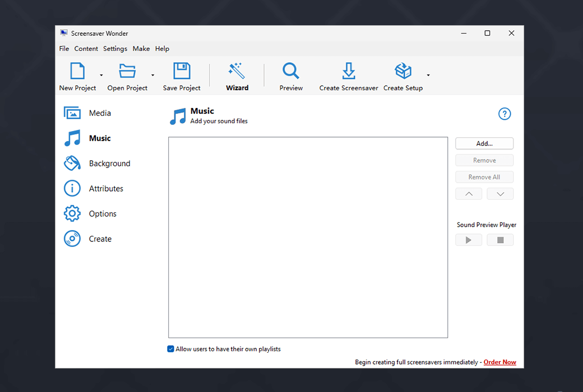The width and height of the screenshot is (583, 392).
Task: Click inside the empty sound files list
Action: [308, 237]
